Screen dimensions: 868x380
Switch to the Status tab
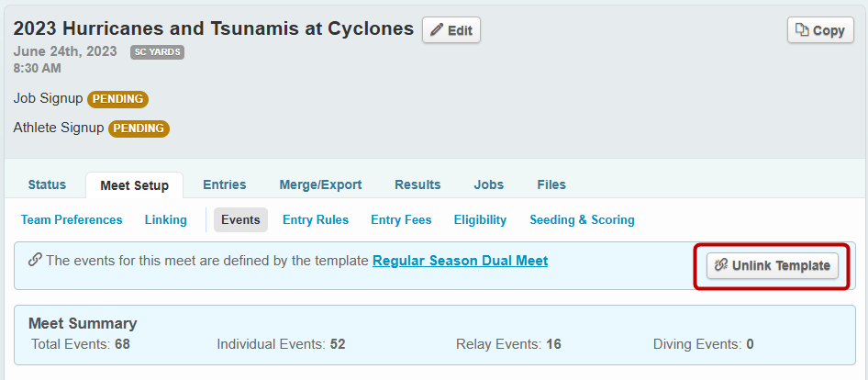point(47,184)
